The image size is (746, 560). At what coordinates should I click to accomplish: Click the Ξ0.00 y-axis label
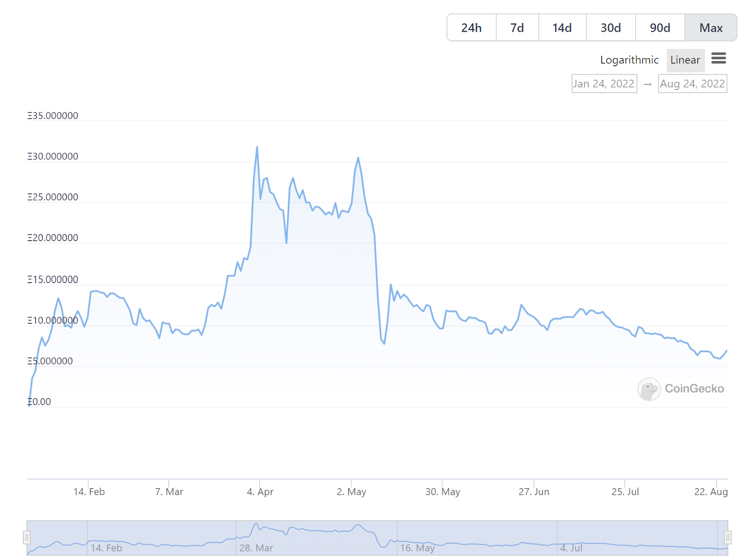(x=39, y=401)
